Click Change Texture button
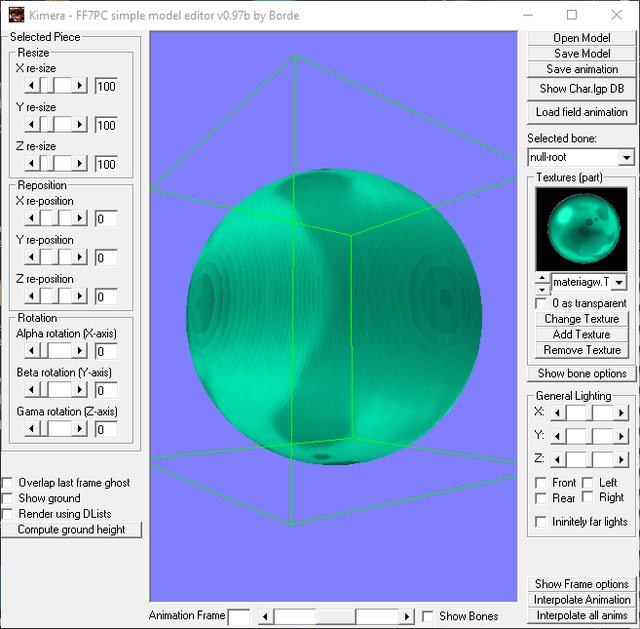 [x=582, y=318]
